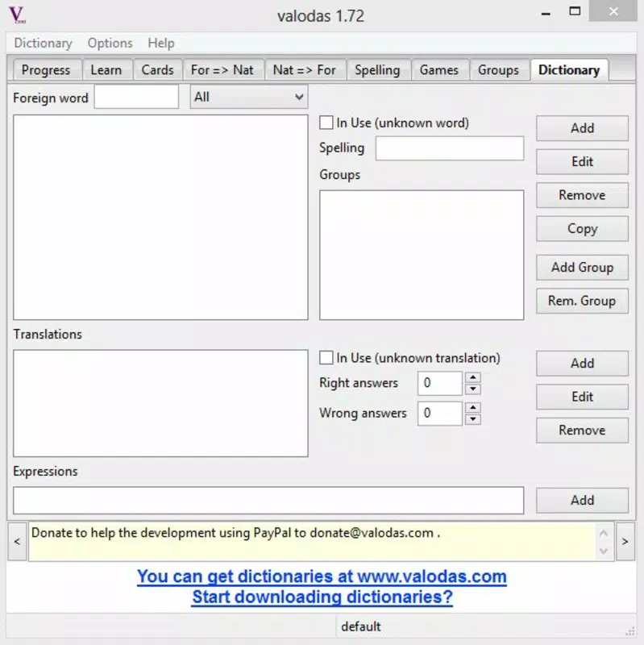Image resolution: width=644 pixels, height=645 pixels.
Task: Show previous tip with left arrow
Action: click(x=17, y=541)
